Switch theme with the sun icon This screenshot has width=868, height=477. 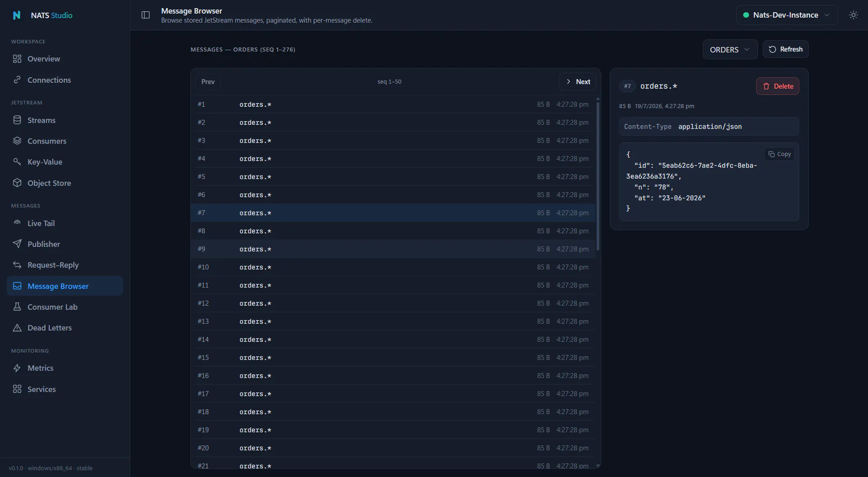[x=853, y=15]
